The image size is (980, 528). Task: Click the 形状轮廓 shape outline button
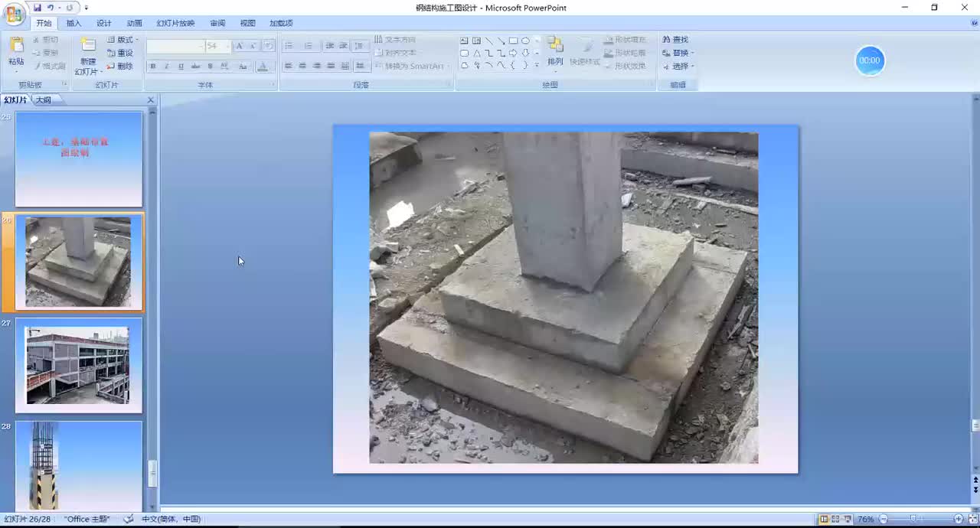(625, 53)
